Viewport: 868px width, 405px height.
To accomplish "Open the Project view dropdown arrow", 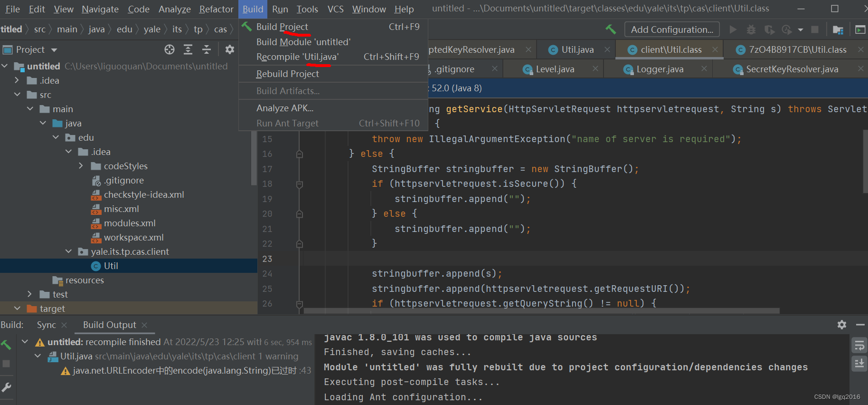I will point(54,50).
